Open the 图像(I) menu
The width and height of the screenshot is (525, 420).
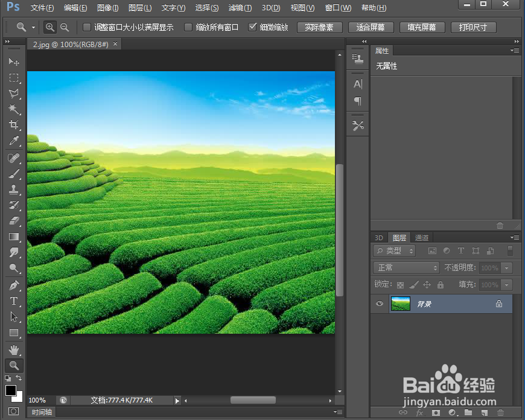(x=107, y=8)
